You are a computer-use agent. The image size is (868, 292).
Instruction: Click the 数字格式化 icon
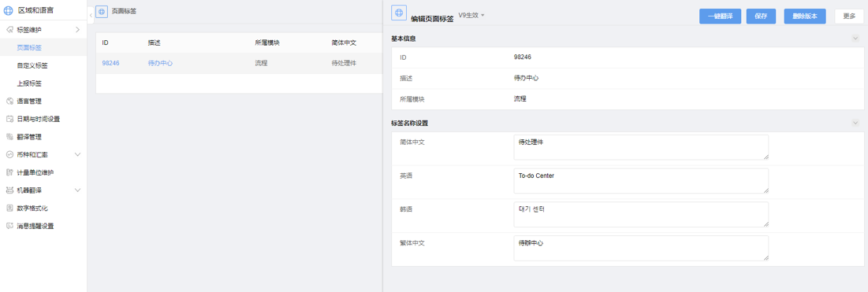[x=9, y=209]
